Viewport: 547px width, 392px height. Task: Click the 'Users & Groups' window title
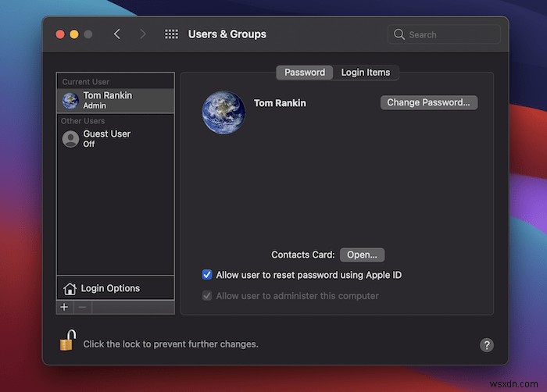click(227, 34)
